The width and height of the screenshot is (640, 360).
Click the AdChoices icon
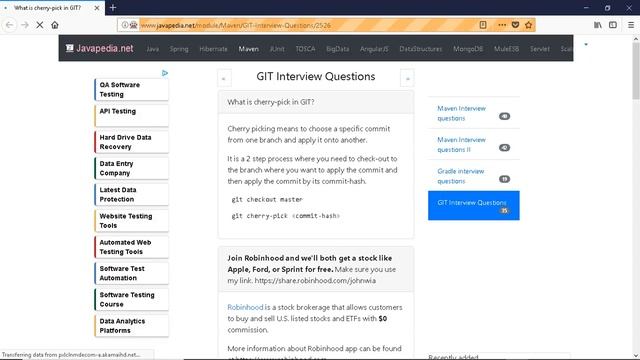165,73
